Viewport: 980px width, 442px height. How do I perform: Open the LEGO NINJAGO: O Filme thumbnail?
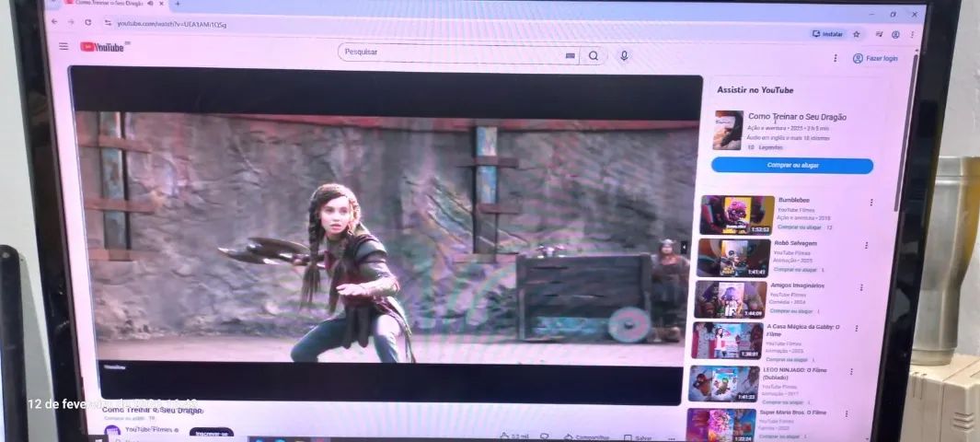point(723,384)
